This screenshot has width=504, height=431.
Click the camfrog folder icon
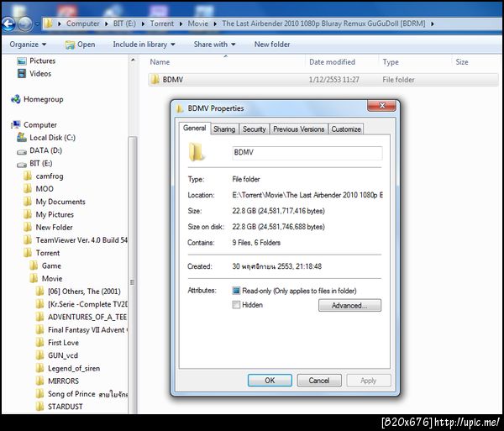point(28,176)
